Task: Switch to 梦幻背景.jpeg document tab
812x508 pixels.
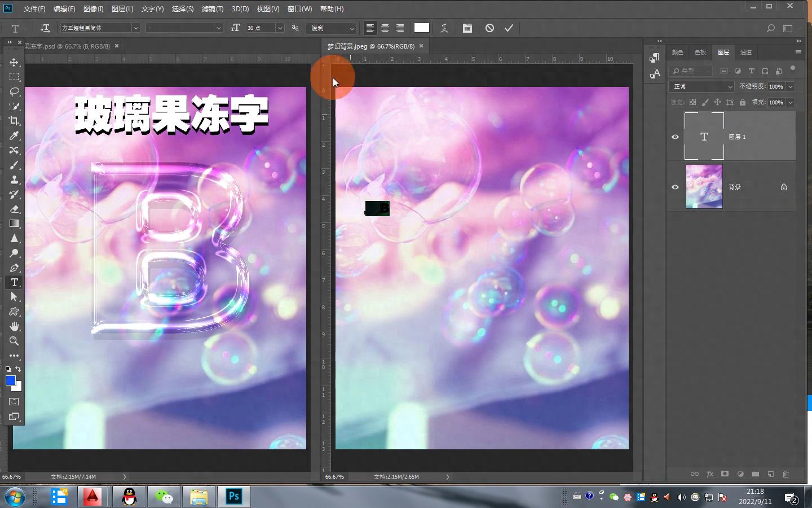Action: click(x=370, y=46)
